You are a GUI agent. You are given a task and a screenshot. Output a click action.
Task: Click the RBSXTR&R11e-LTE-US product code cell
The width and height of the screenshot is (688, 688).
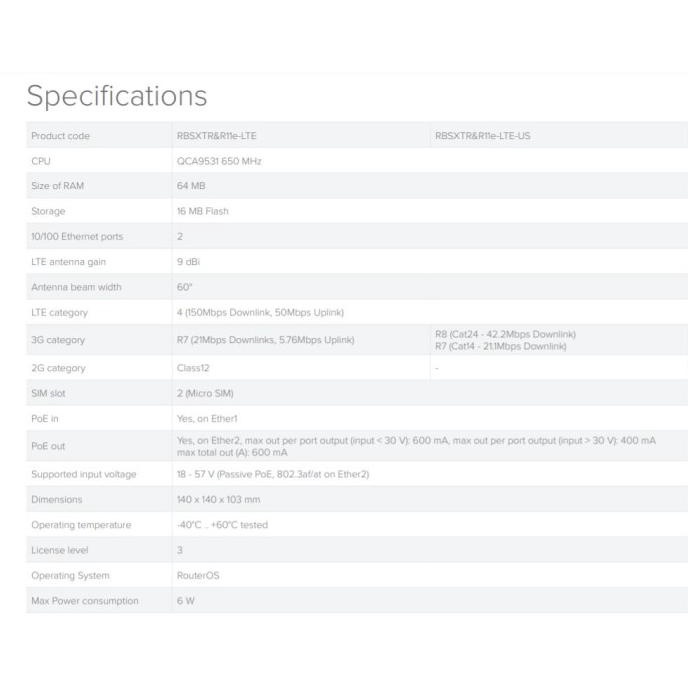(x=483, y=136)
